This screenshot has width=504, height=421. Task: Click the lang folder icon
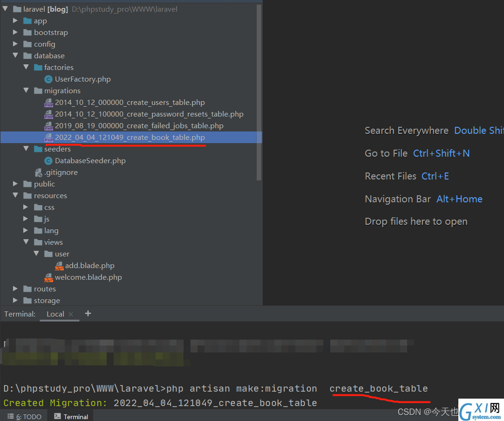pos(38,231)
